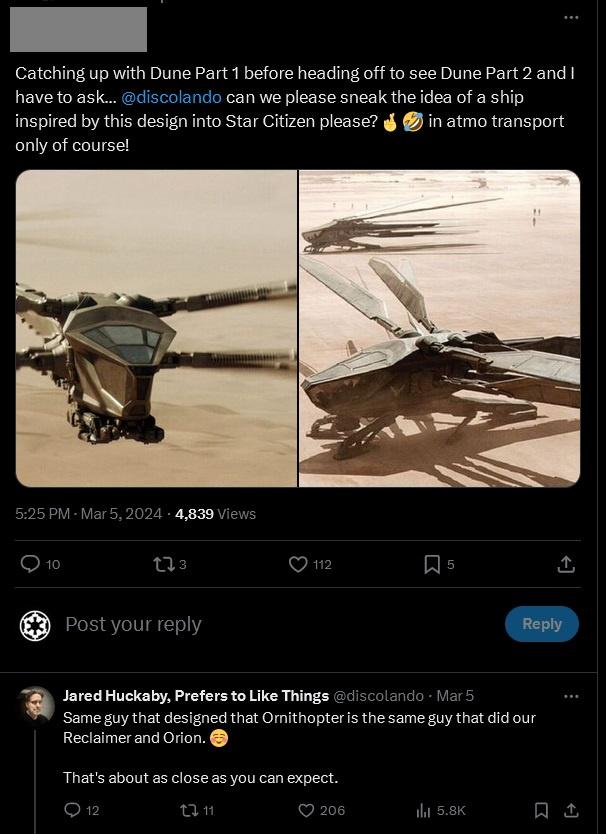This screenshot has width=606, height=834.
Task: Open the left ornithopter cockpit image
Action: tap(156, 328)
